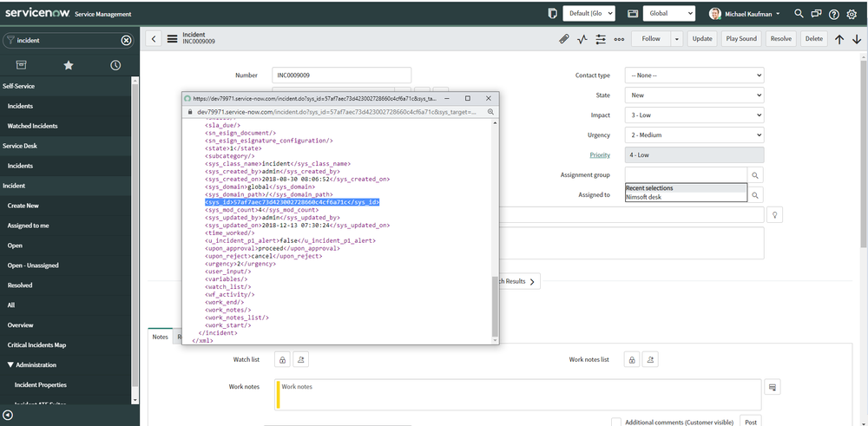Viewport: 868px width, 426px height.
Task: Go to next record down arrow
Action: coord(857,39)
